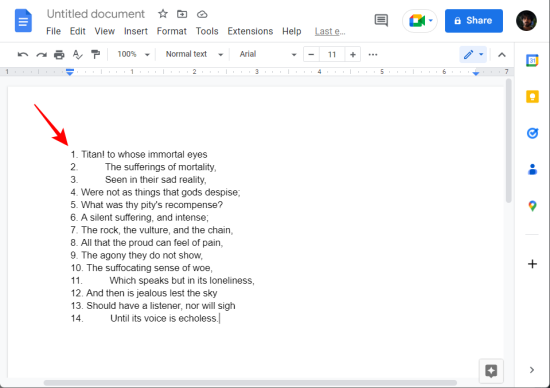The width and height of the screenshot is (550, 388).
Task: Open the Normal text styles dropdown
Action: click(194, 54)
